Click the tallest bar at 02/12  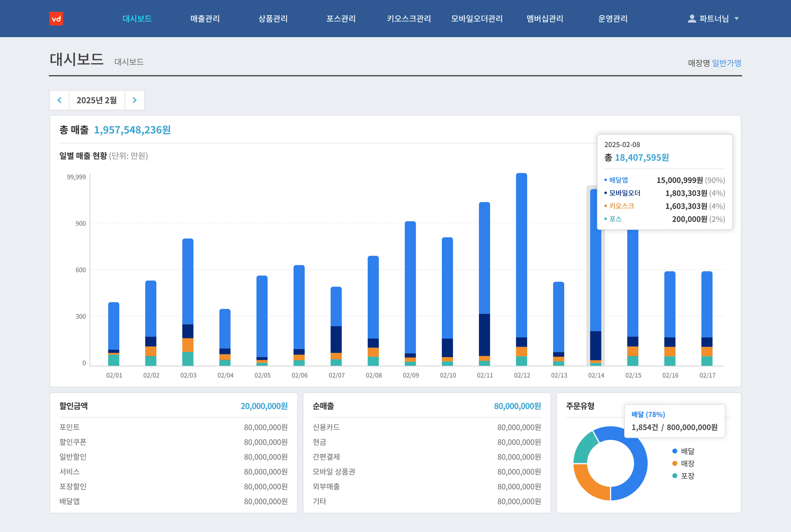tap(521, 255)
